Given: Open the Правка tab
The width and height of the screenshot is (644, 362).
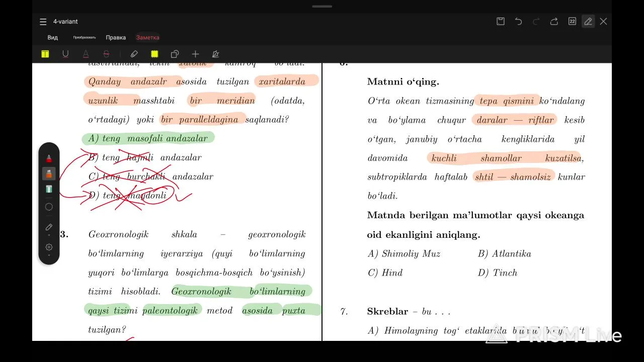Looking at the screenshot, I should point(116,38).
